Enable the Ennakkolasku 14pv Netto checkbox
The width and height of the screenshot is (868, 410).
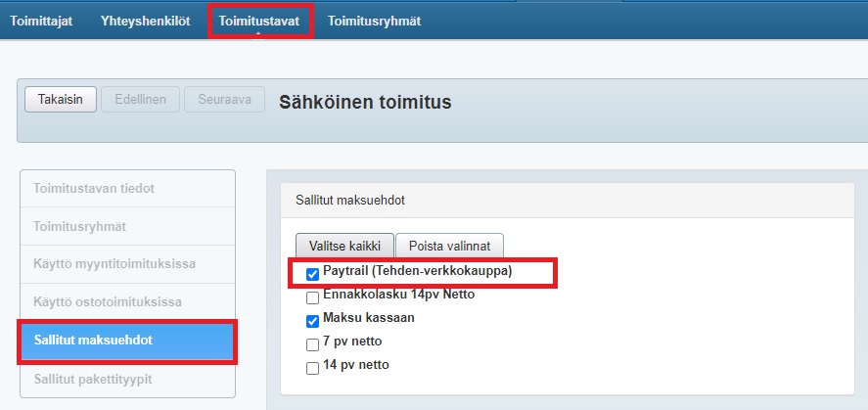click(x=313, y=297)
